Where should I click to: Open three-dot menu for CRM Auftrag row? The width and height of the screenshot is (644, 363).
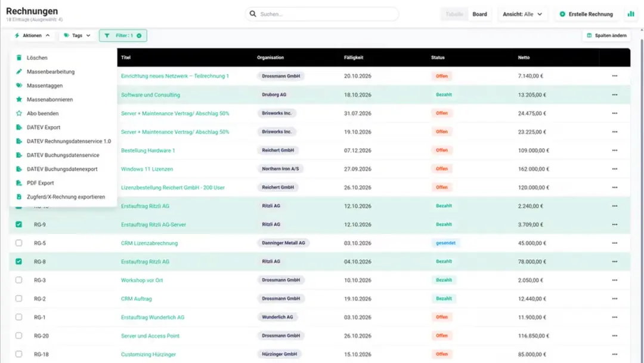tap(614, 299)
